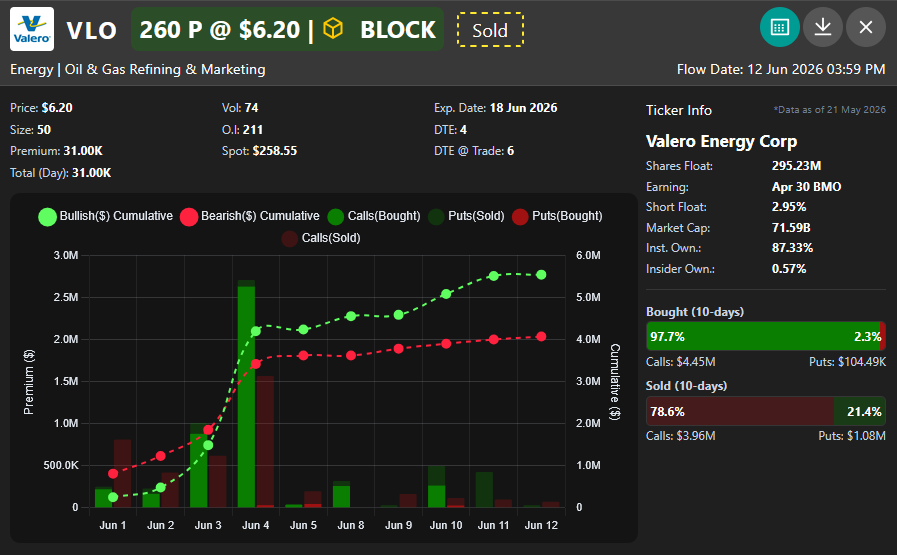Click the Inst. Own. value 87.33%
897x555 pixels.
tap(792, 248)
